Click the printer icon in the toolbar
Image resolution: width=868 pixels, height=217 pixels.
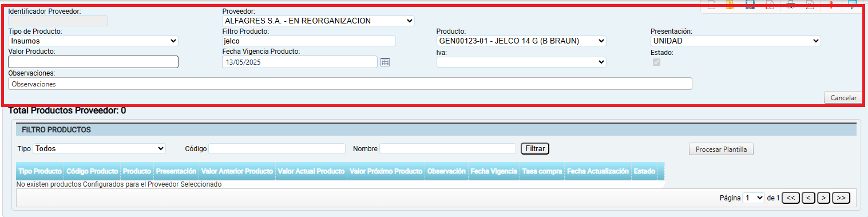(x=791, y=6)
